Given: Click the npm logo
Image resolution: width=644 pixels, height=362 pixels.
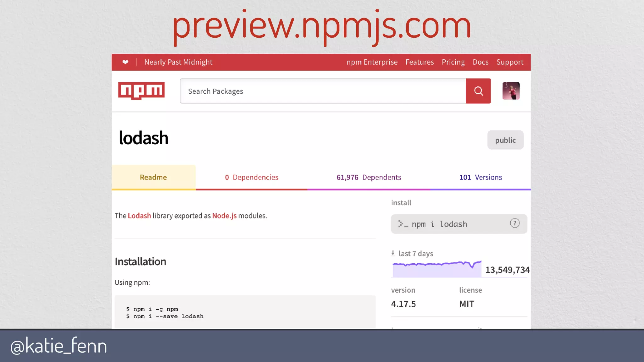Looking at the screenshot, I should point(142,90).
